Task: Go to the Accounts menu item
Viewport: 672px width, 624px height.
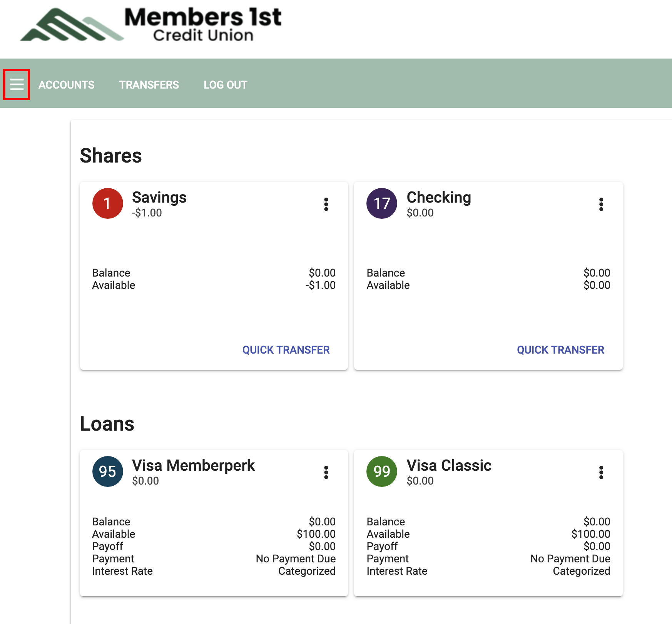Action: click(67, 85)
